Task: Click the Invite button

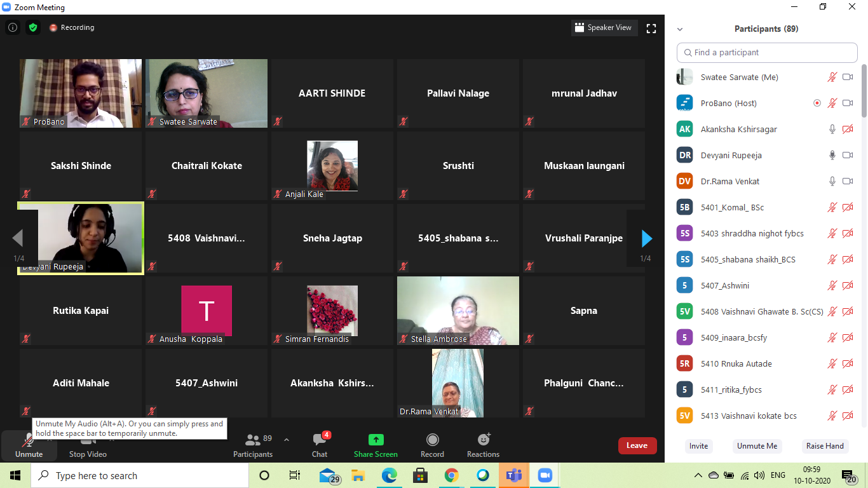Action: point(698,446)
